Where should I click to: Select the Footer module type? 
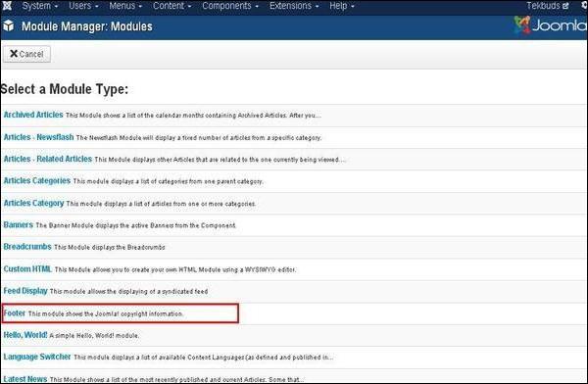click(x=15, y=312)
